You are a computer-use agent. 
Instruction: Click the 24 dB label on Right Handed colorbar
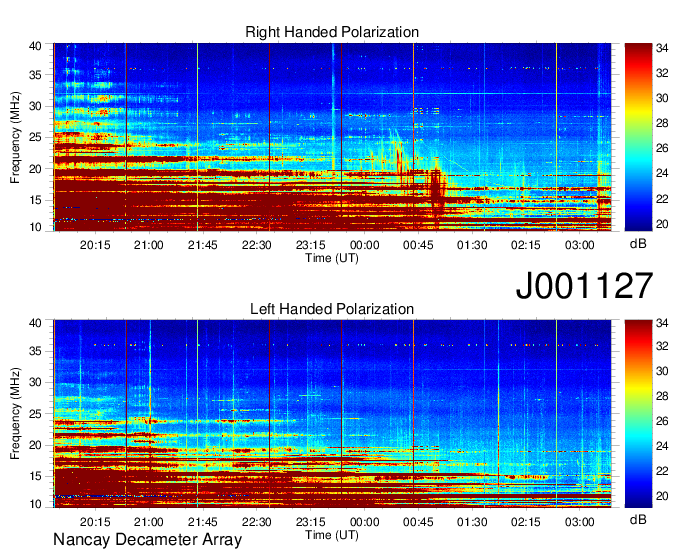pos(662,173)
